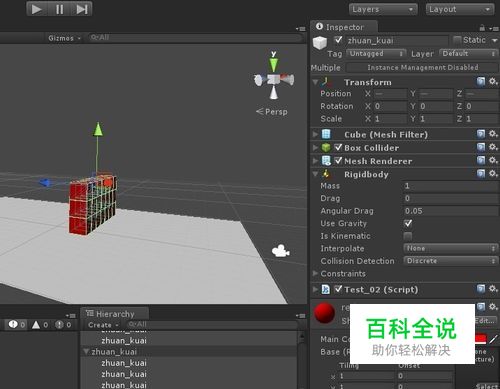This screenshot has height=389, width=500.
Task: Grab the blue Z move arrow handle
Action: [x=45, y=183]
